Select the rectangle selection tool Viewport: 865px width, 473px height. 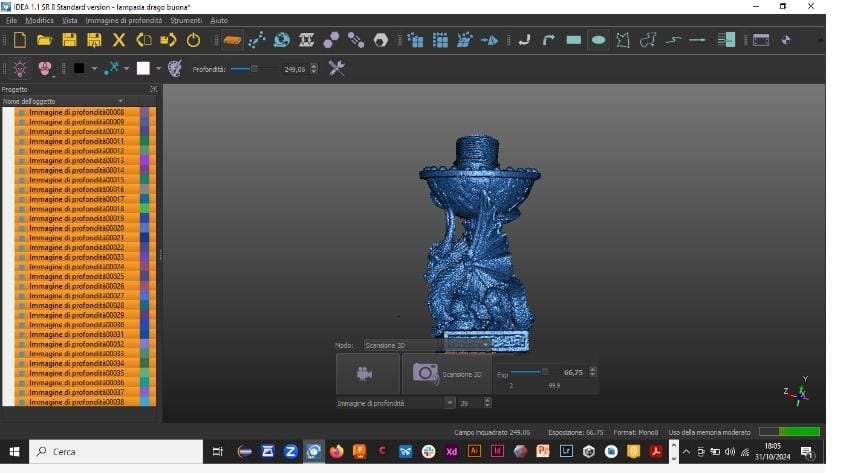[574, 40]
